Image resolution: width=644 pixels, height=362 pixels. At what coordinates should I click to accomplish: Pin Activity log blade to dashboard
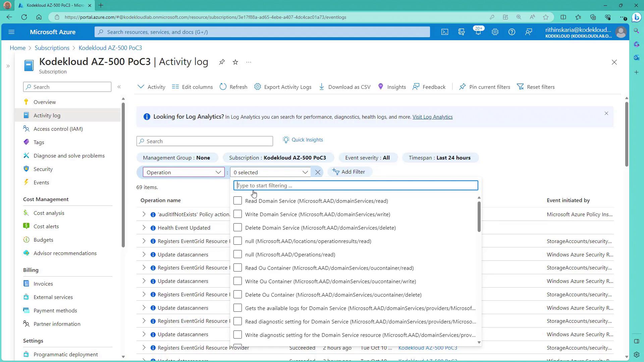(222, 62)
